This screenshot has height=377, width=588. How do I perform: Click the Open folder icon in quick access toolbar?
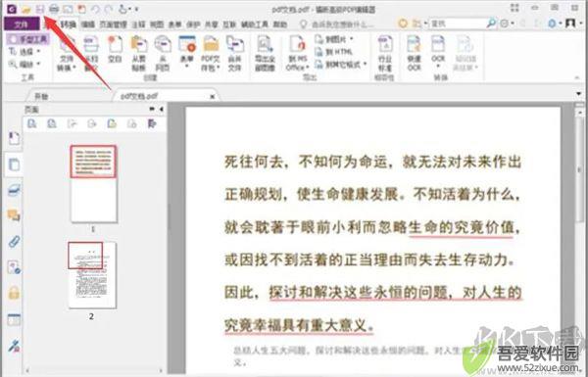pos(25,9)
